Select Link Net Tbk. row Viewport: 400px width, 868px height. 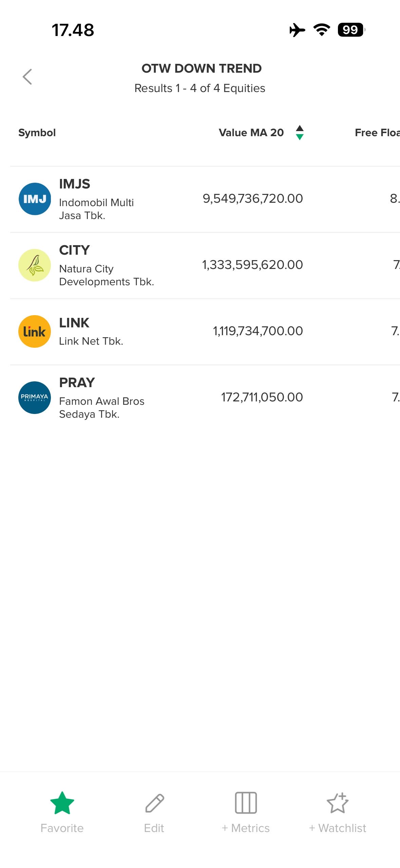point(91,341)
